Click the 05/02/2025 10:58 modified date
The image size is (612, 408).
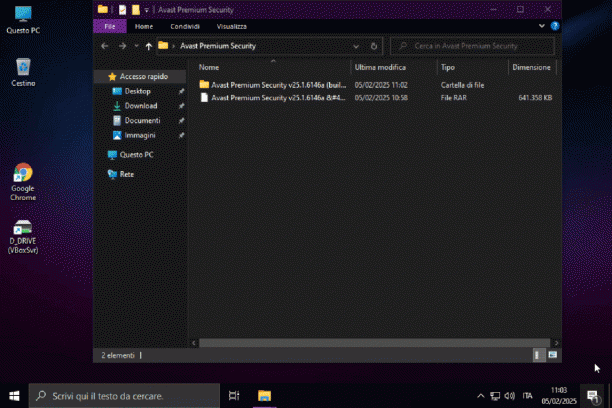pos(381,98)
